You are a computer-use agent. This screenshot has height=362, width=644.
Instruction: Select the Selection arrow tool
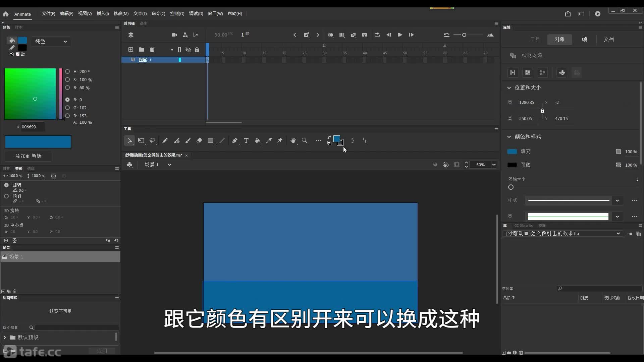click(129, 141)
